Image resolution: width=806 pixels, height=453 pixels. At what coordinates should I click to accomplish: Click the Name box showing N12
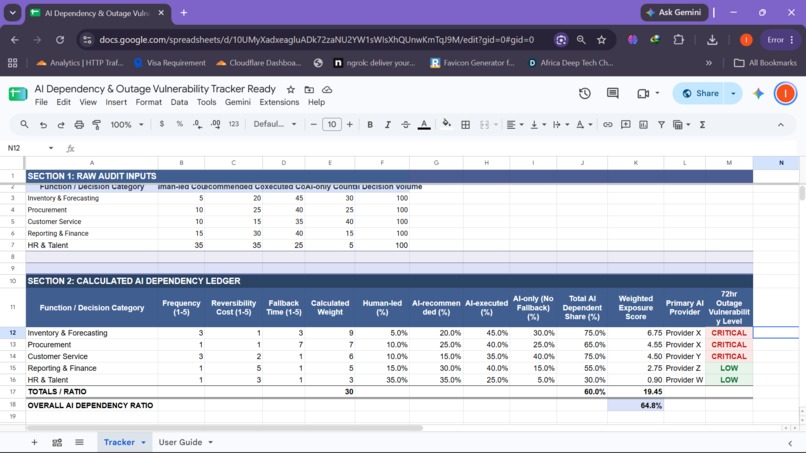pyautogui.click(x=30, y=148)
